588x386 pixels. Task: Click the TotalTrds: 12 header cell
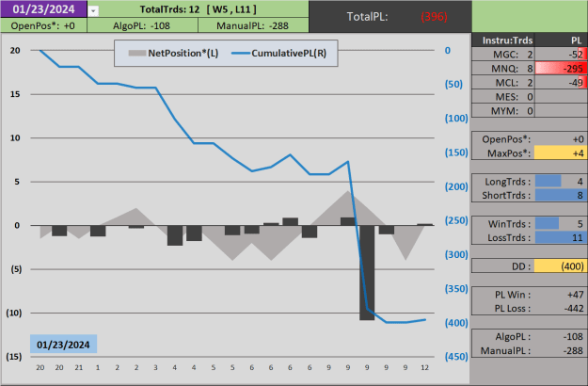198,9
